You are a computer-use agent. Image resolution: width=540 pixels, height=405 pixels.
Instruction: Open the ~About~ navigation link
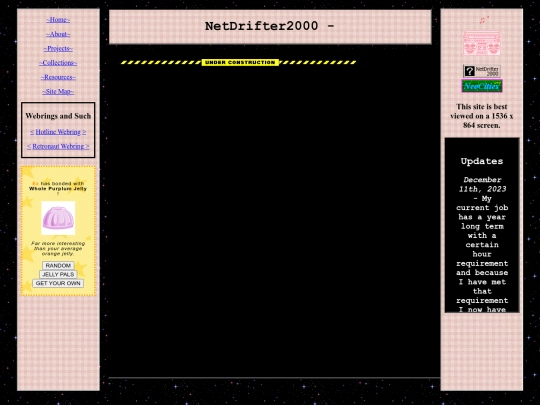click(x=58, y=34)
